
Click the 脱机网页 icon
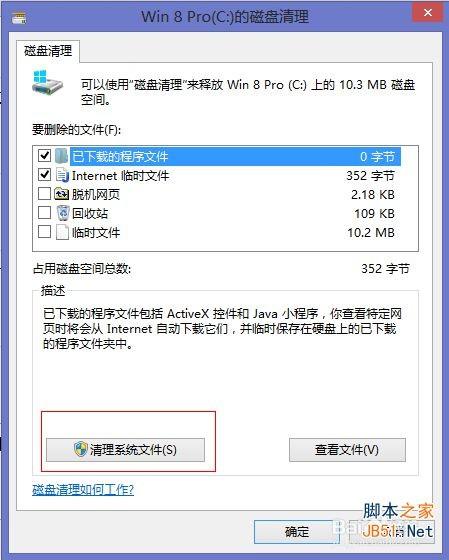[x=61, y=194]
